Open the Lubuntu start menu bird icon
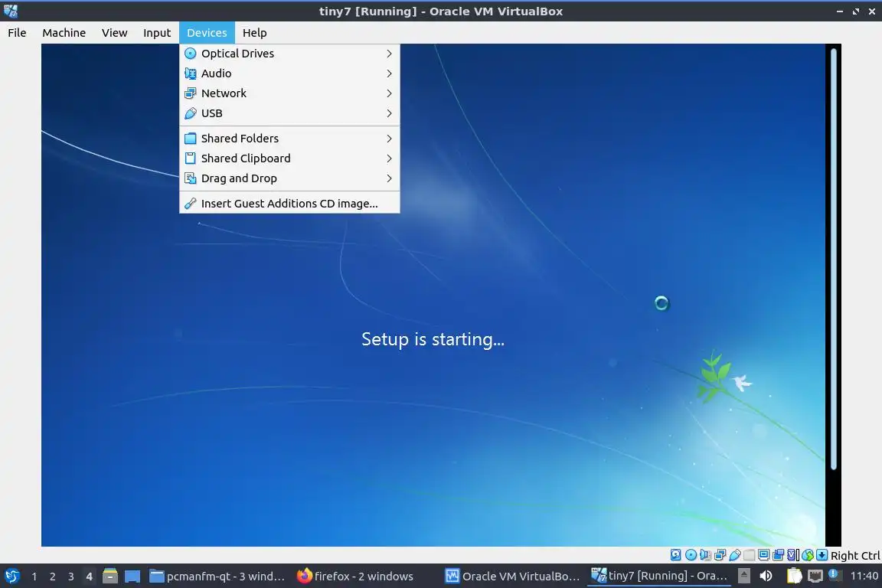Screen dimensions: 882x588 pyautogui.click(x=11, y=577)
